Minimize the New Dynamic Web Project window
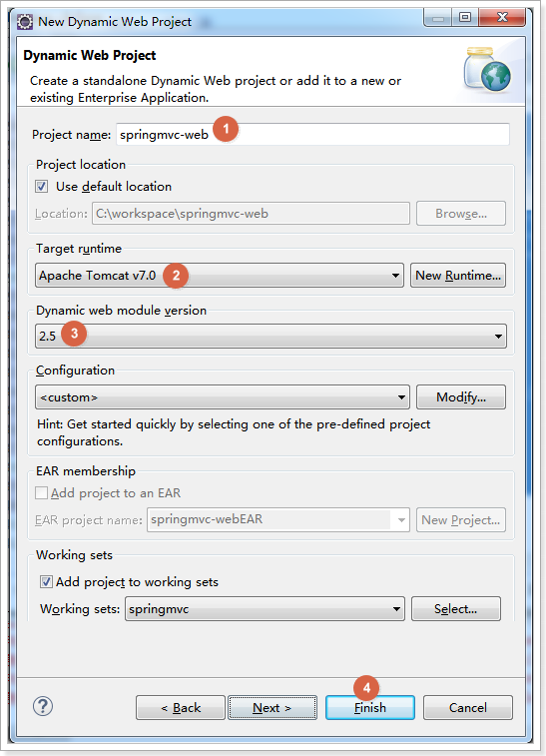The width and height of the screenshot is (546, 756). (438, 18)
